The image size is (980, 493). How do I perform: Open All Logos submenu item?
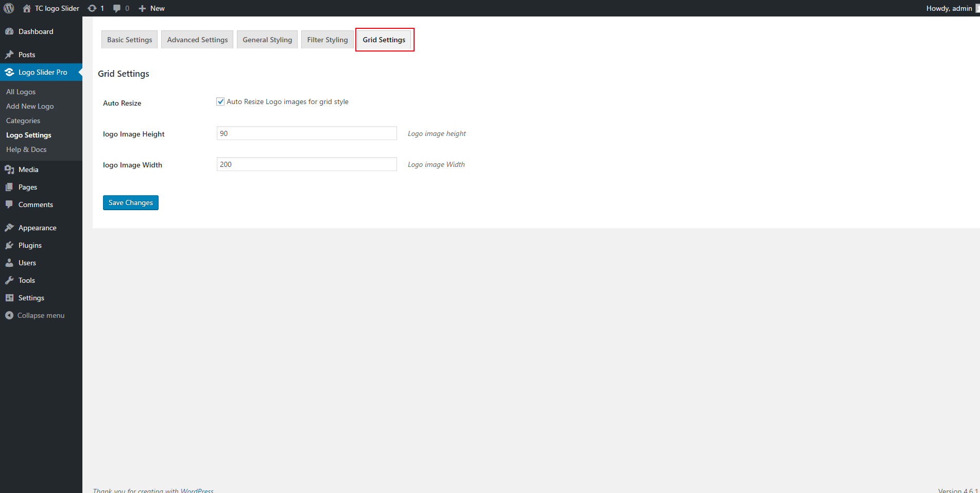click(x=21, y=92)
